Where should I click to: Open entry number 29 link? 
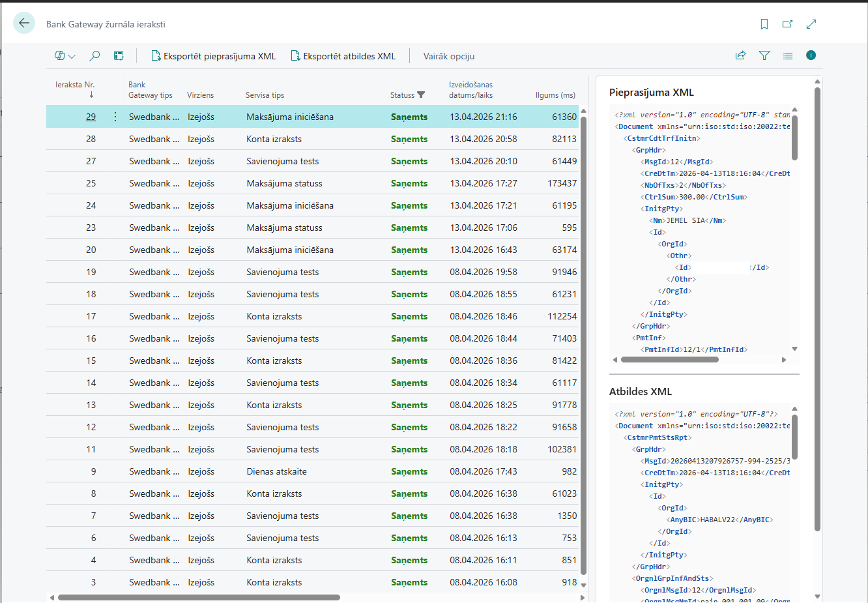pos(91,117)
